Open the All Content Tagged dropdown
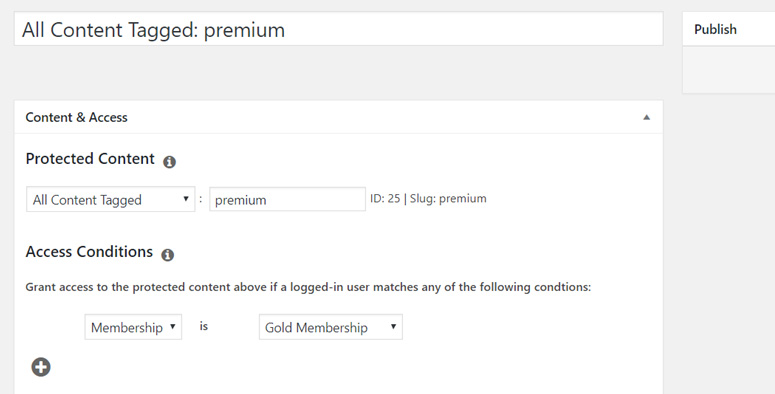 pyautogui.click(x=111, y=199)
